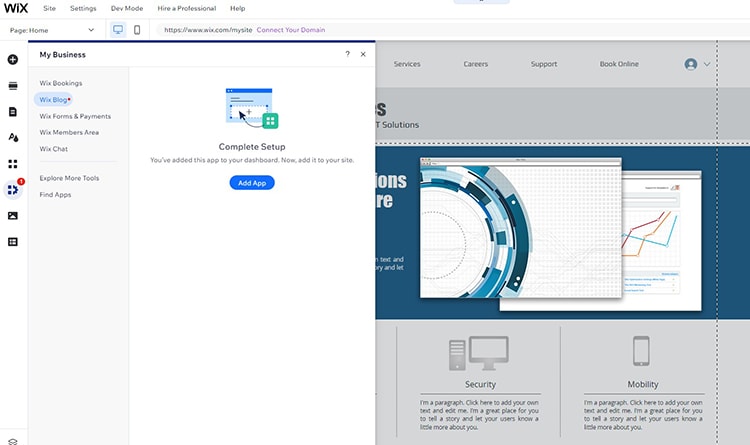The image size is (750, 445).
Task: Click Support in the site navigation
Action: [x=544, y=64]
